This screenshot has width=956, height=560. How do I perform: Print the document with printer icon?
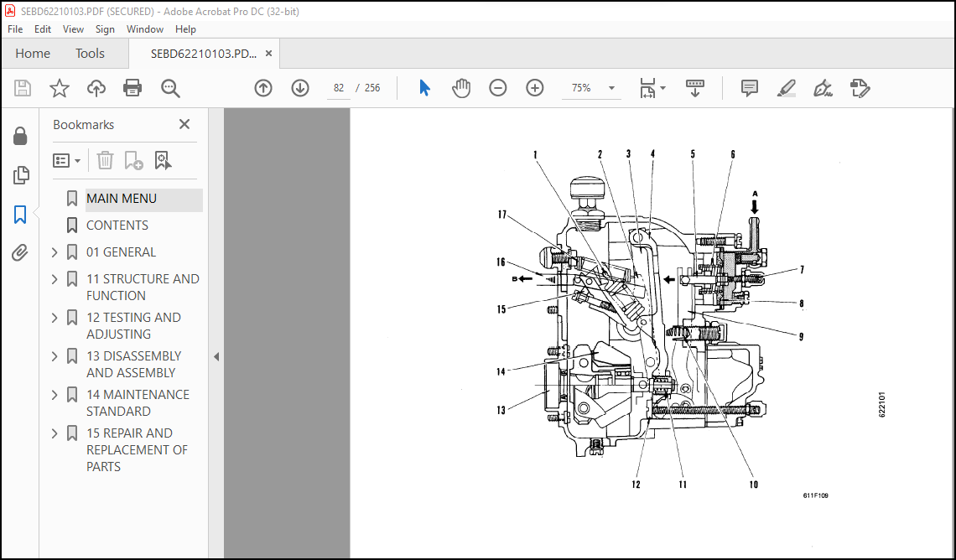tap(132, 88)
